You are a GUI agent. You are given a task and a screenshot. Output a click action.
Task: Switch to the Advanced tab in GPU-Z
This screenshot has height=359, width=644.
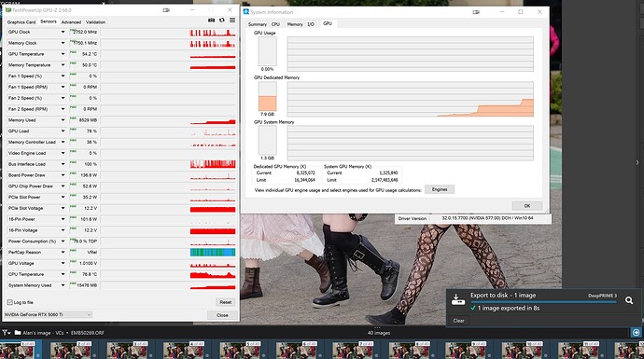point(71,22)
